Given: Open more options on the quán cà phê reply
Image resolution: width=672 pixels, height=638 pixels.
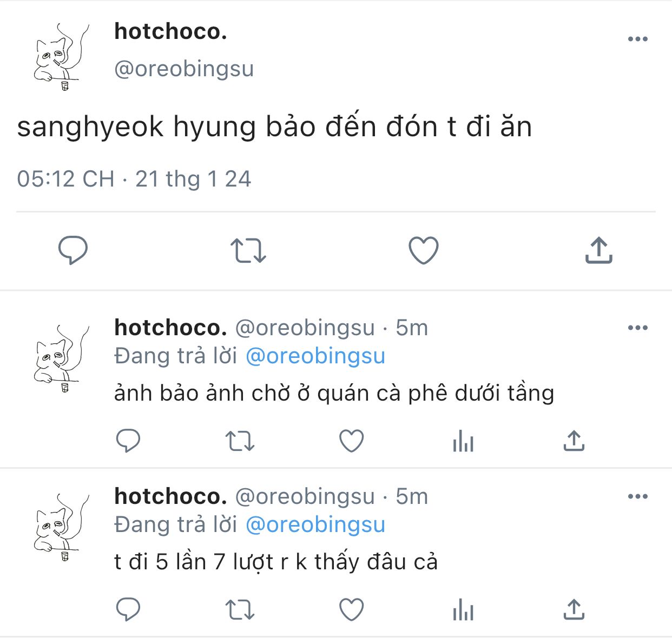Looking at the screenshot, I should pyautogui.click(x=638, y=328).
